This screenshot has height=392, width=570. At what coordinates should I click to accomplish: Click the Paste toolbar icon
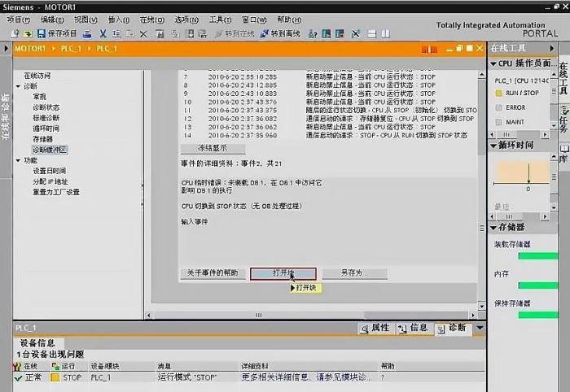pos(129,34)
